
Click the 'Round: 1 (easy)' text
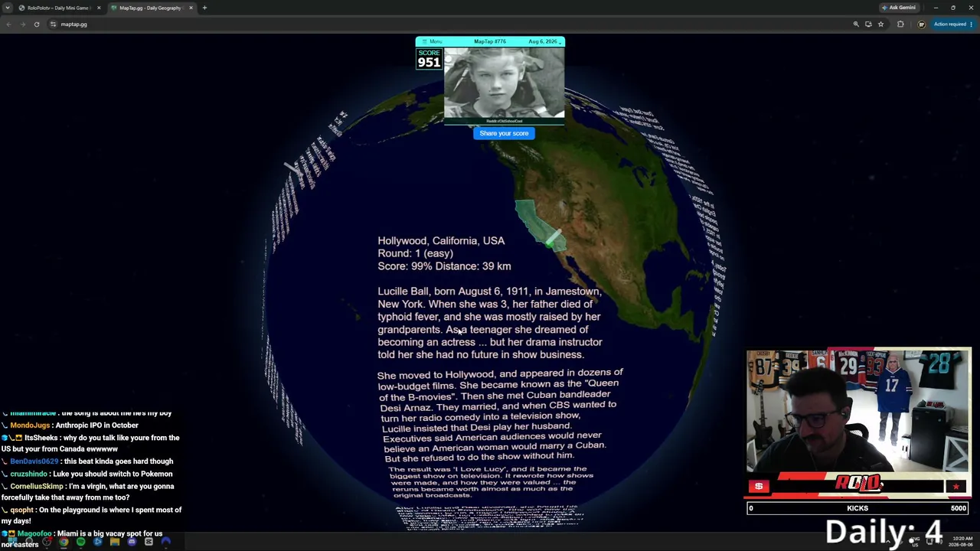point(415,253)
